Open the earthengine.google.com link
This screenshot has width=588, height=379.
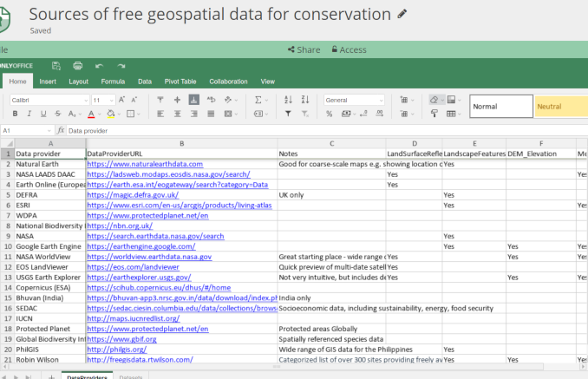[x=141, y=246]
